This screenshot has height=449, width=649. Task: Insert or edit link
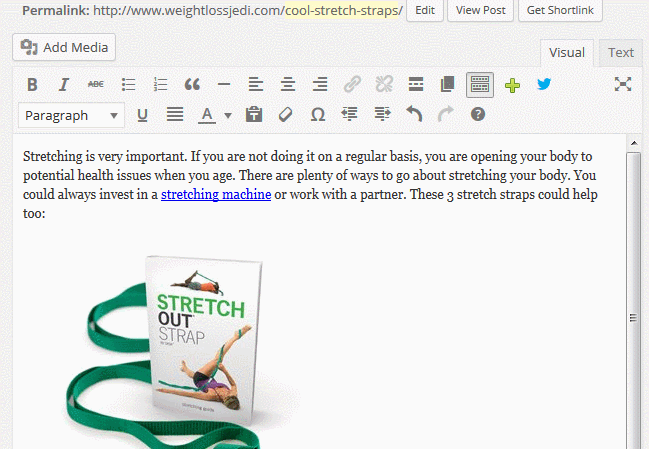352,85
